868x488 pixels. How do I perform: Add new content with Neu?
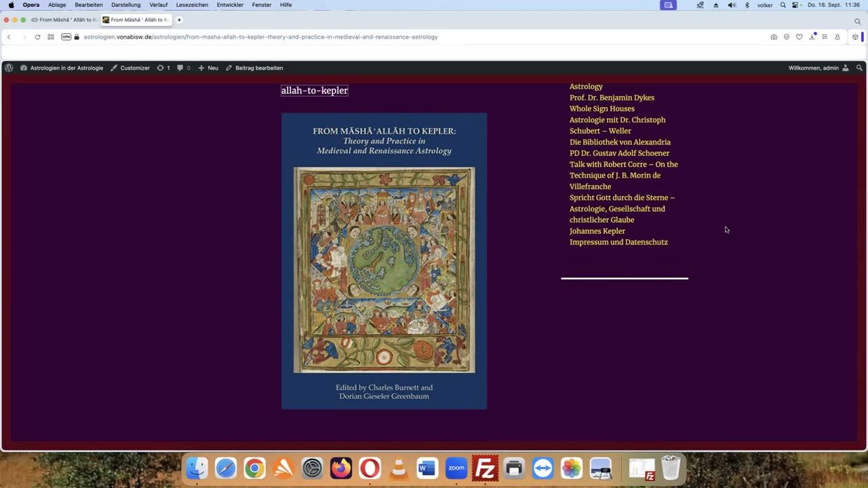208,68
